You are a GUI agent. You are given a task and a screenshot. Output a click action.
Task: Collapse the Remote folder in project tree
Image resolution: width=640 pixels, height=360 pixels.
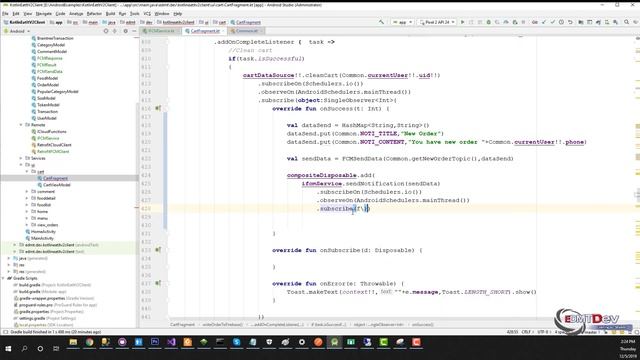tap(21, 125)
